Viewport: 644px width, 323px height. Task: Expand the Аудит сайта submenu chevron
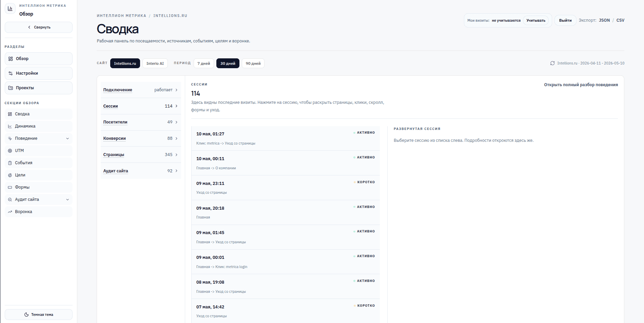pos(67,199)
